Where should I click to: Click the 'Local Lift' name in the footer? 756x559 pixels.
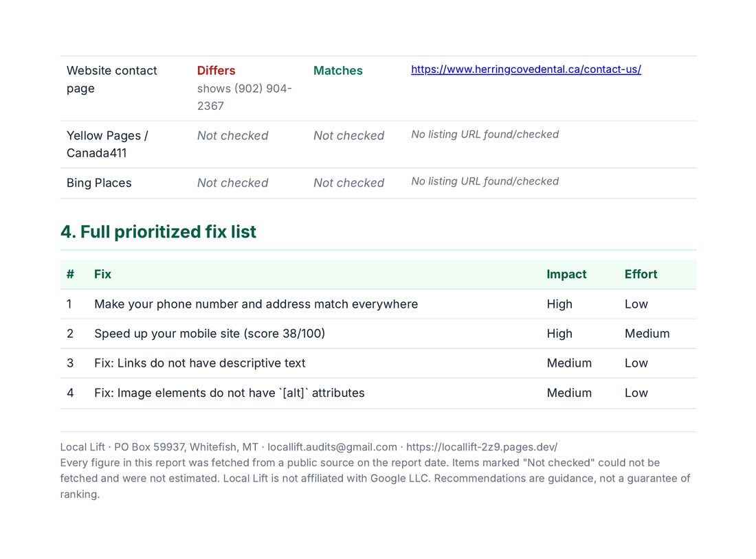point(82,447)
